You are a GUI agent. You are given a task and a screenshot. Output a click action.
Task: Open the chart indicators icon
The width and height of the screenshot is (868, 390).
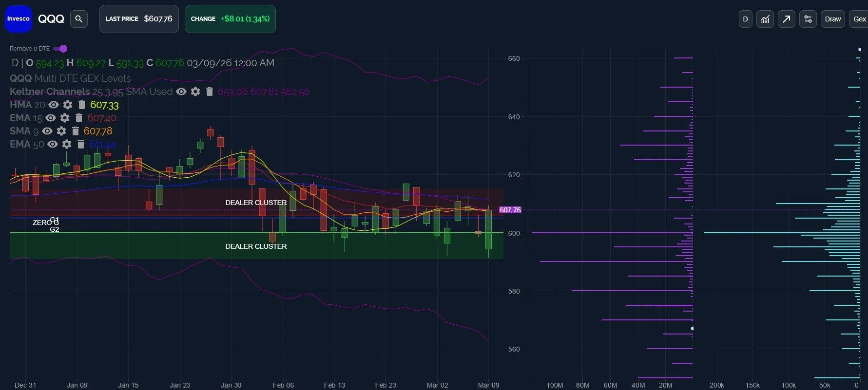click(765, 19)
